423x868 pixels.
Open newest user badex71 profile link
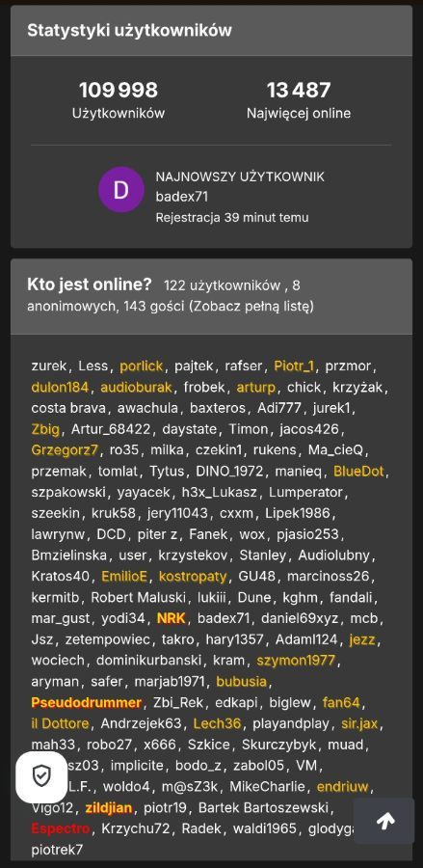tap(182, 197)
